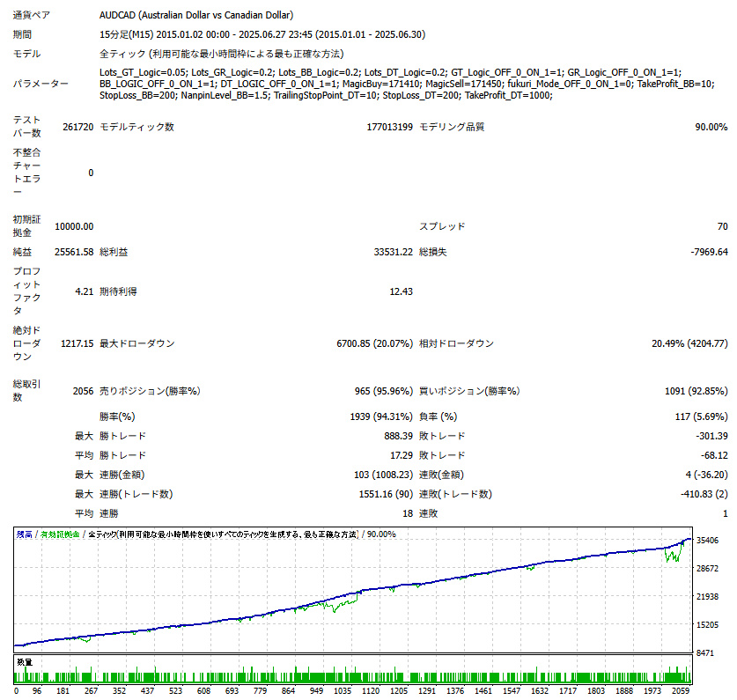Click the modeling quality 90.00% value
737x700 pixels.
(711, 127)
